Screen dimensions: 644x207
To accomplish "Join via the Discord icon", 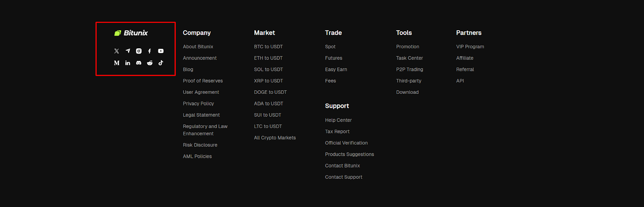I will tap(139, 63).
